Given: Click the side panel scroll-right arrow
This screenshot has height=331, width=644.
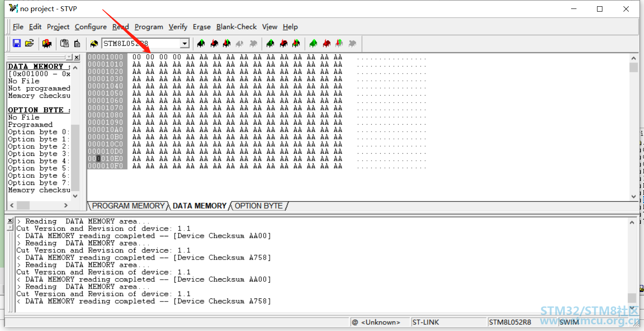Looking at the screenshot, I should 66,205.
